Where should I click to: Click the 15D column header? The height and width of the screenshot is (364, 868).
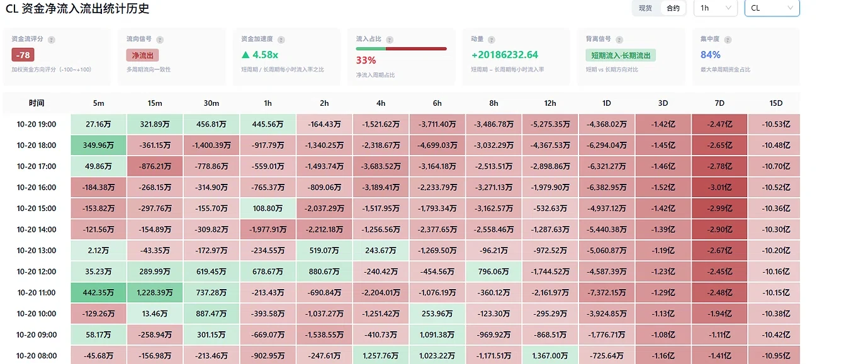click(x=775, y=103)
